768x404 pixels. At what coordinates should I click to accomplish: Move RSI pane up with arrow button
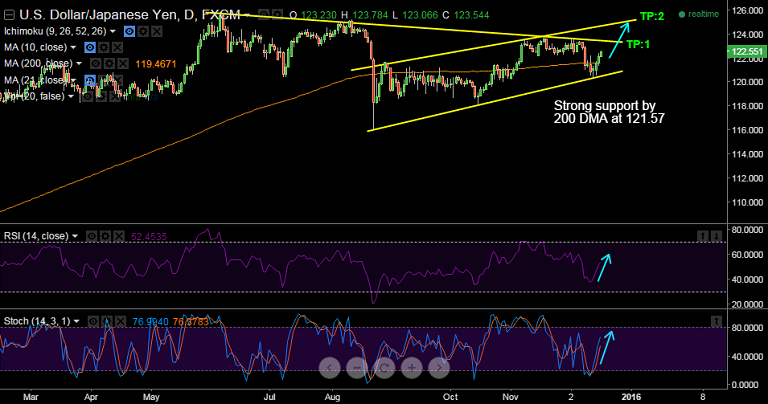click(702, 237)
